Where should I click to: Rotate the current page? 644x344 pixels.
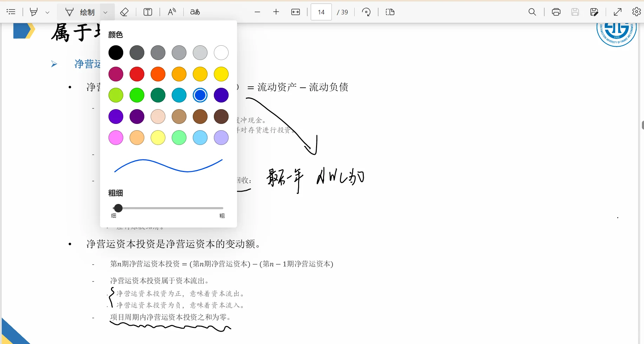coord(366,12)
